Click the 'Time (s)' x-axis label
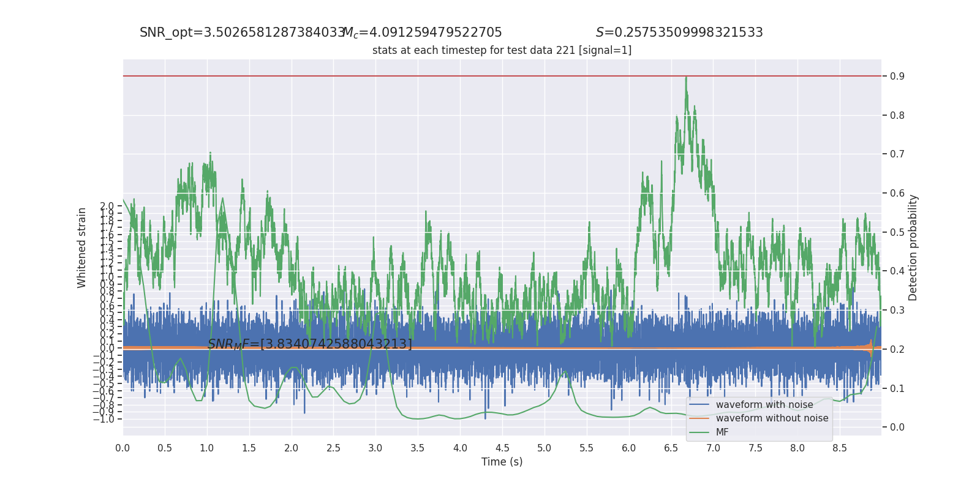Viewport: 980px width, 490px height. 502,462
